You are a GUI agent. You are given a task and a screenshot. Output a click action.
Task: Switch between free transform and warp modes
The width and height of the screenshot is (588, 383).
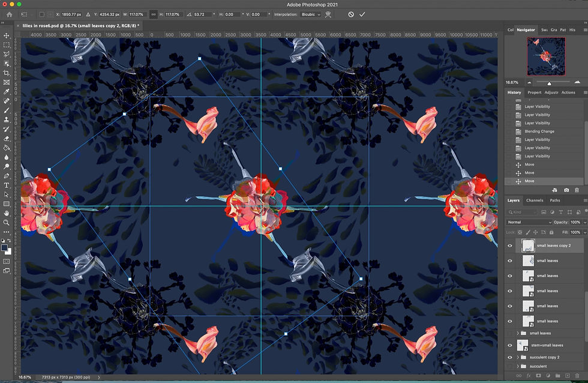tap(328, 14)
